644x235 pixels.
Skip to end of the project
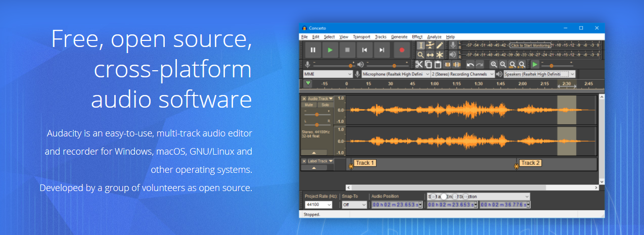[x=382, y=50]
